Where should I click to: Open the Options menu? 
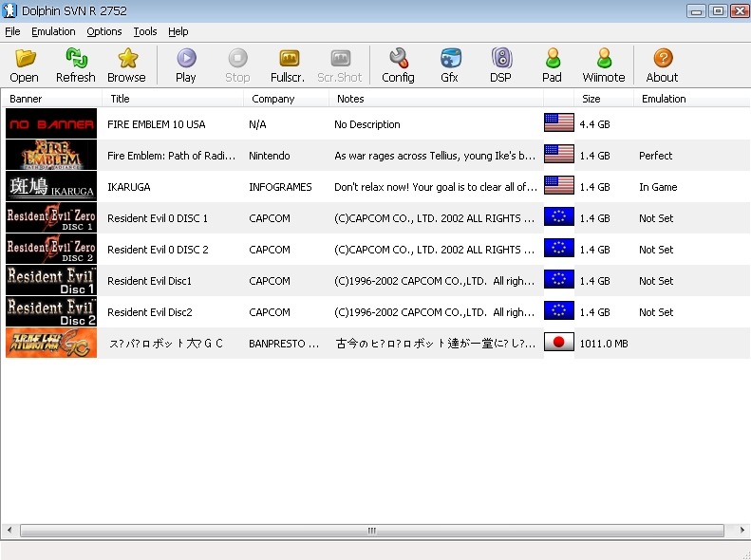[104, 31]
